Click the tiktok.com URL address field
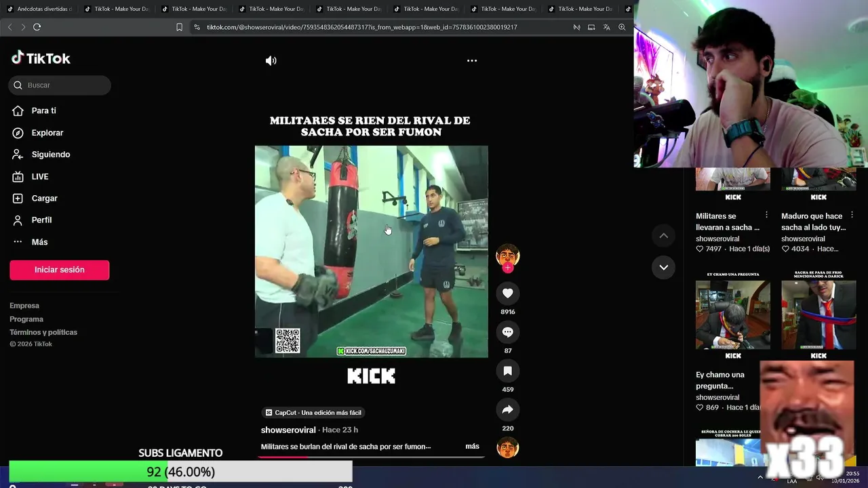The width and height of the screenshot is (868, 488). pyautogui.click(x=362, y=27)
